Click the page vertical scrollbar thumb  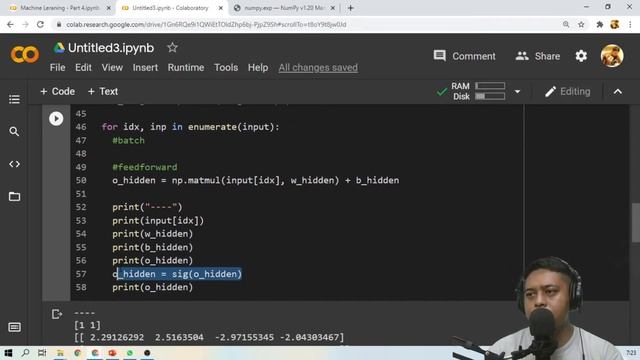tap(636, 222)
